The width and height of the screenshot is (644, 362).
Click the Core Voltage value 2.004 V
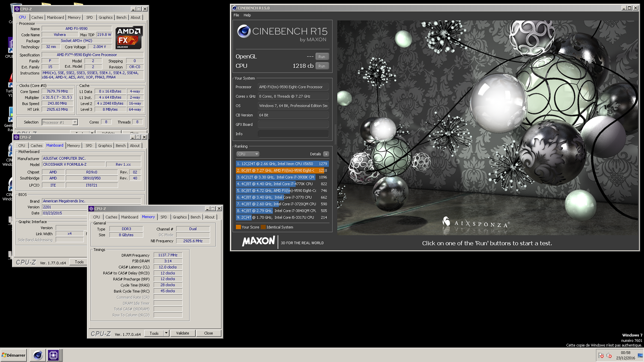click(x=100, y=47)
